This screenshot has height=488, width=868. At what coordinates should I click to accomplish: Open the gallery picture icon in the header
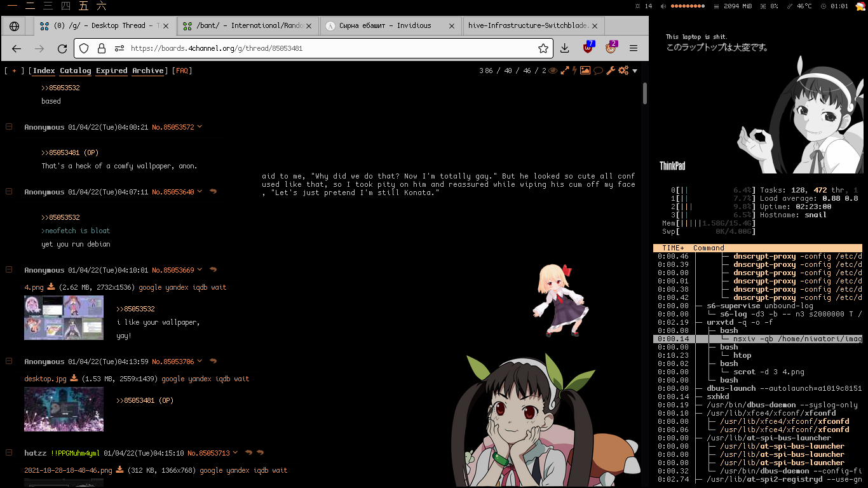pyautogui.click(x=585, y=71)
